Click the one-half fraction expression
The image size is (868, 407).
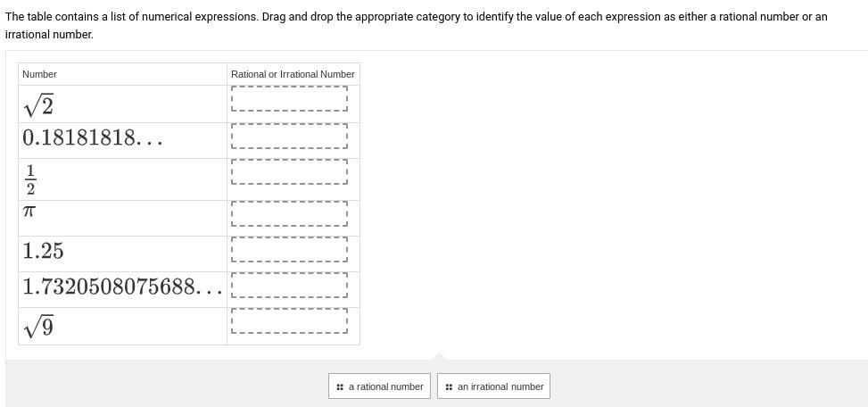(30, 179)
